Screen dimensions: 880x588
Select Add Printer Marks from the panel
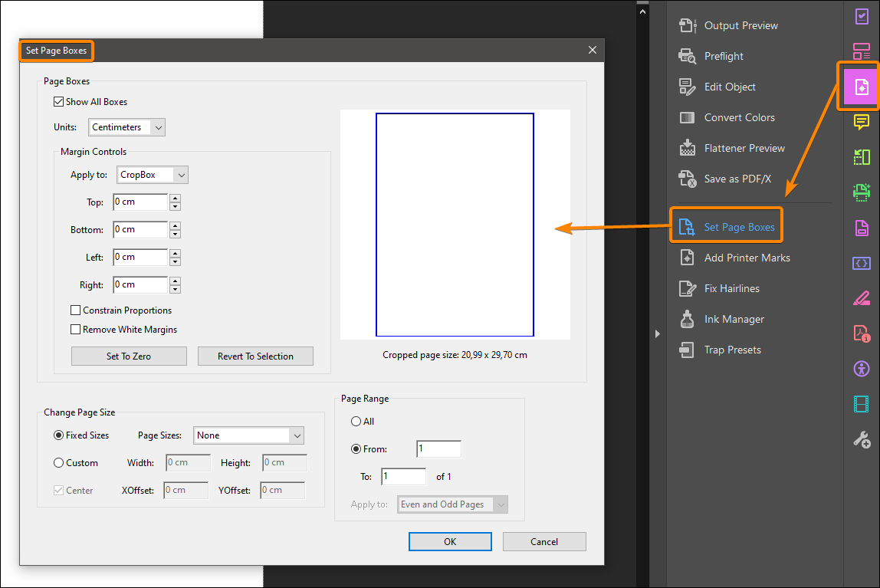pos(747,258)
